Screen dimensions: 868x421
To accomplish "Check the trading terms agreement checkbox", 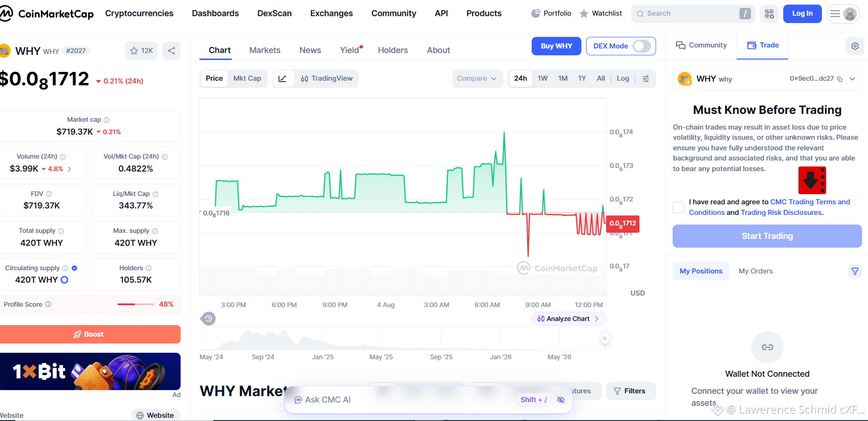I will click(679, 207).
